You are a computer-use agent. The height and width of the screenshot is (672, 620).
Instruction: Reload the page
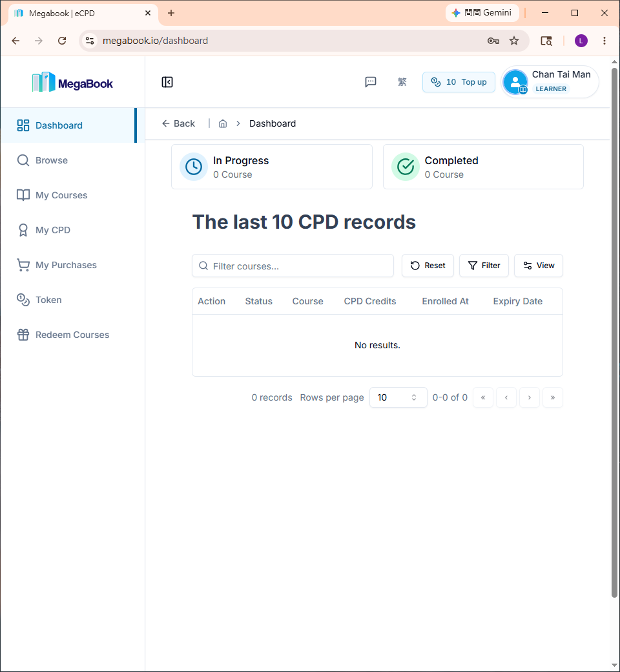point(62,41)
